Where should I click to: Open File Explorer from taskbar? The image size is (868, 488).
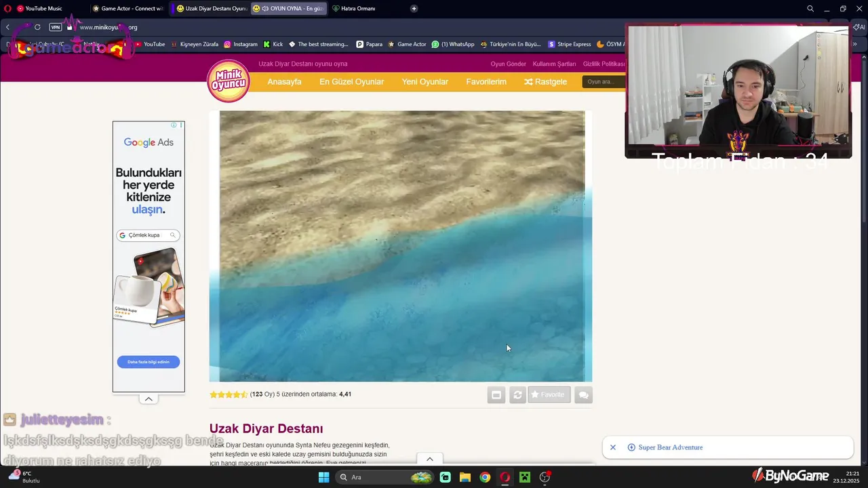(x=465, y=477)
